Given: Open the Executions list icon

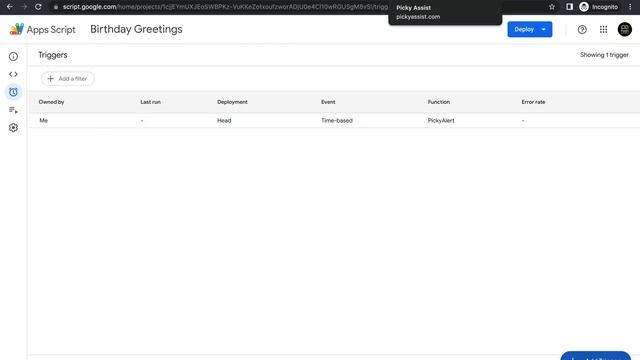Looking at the screenshot, I should [x=13, y=110].
